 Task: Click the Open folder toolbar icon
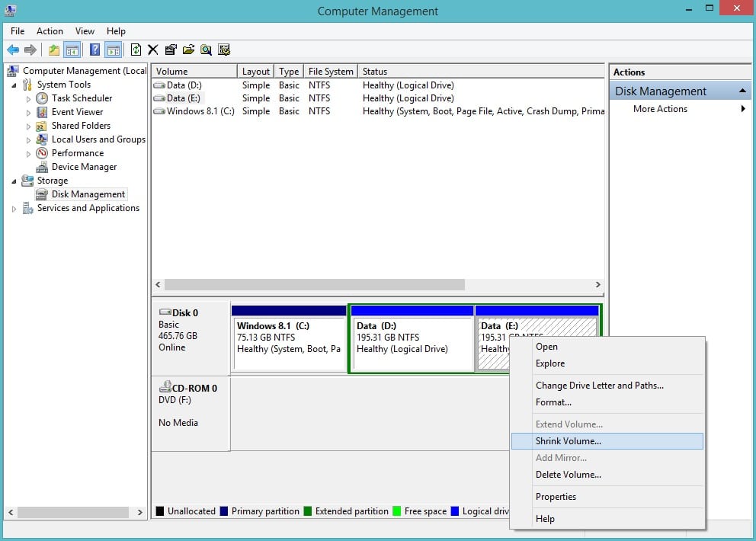[x=188, y=50]
